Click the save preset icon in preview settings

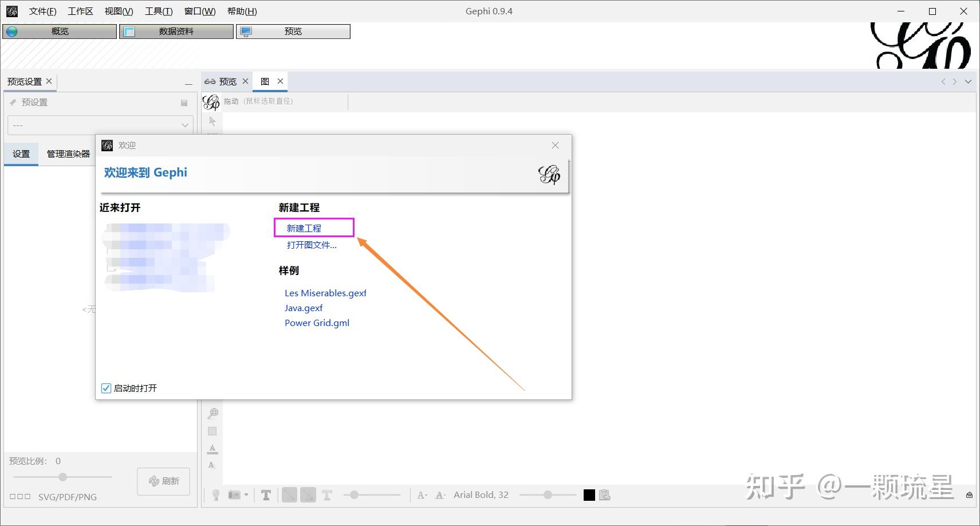coord(184,103)
